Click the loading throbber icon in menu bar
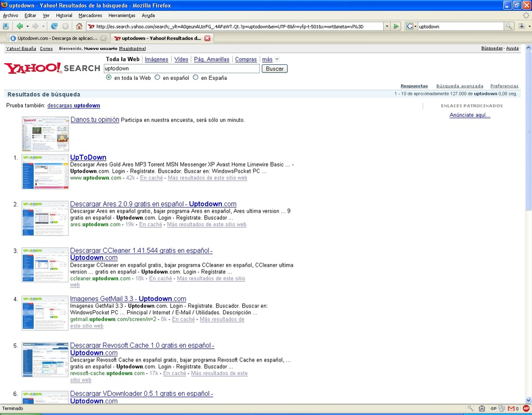Viewport: 532px width, 415px height. point(526,15)
